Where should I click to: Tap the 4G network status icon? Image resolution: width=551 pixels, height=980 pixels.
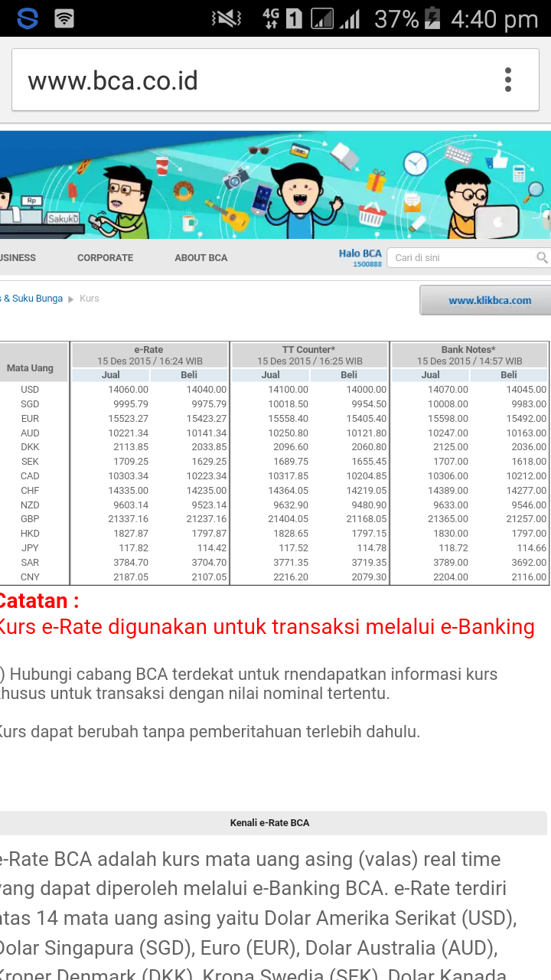pyautogui.click(x=270, y=18)
